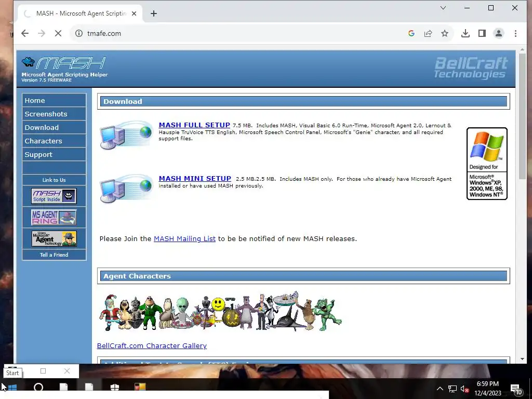The height and width of the screenshot is (399, 532).
Task: Click Tell a Friend link
Action: tap(54, 255)
